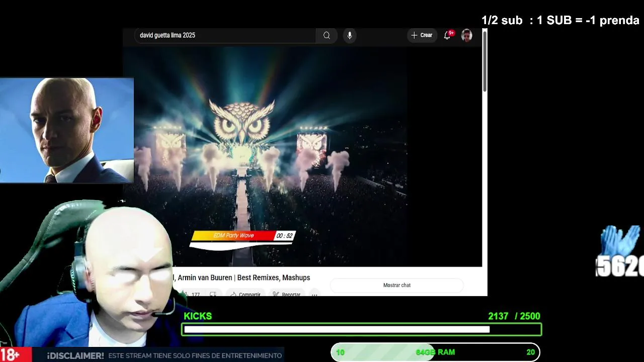Activate voice search microphone icon
644x362 pixels.
[350, 35]
